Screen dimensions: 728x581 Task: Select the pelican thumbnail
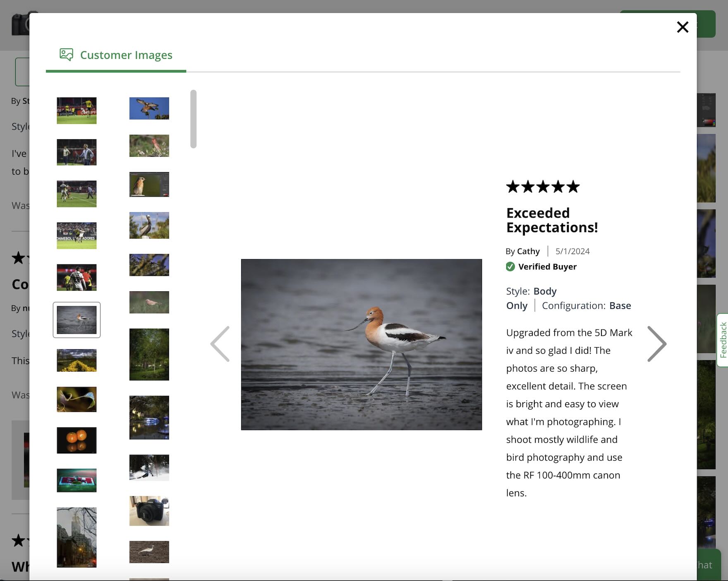click(x=149, y=226)
